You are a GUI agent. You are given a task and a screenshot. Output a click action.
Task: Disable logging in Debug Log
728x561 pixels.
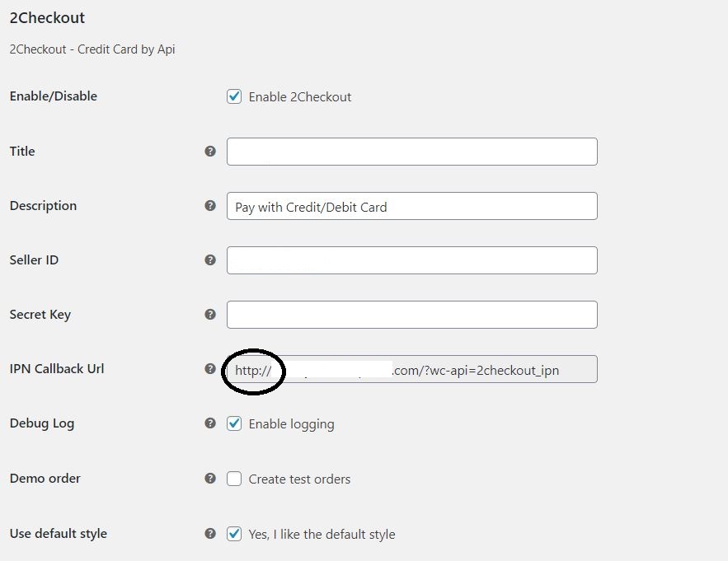click(234, 423)
